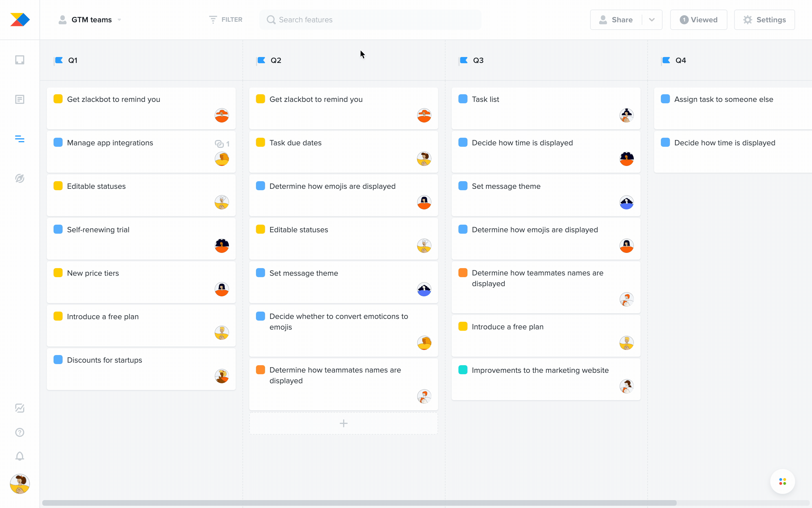Viewport: 812px width, 508px height.
Task: Open the notifications bell icon
Action: [x=20, y=456]
